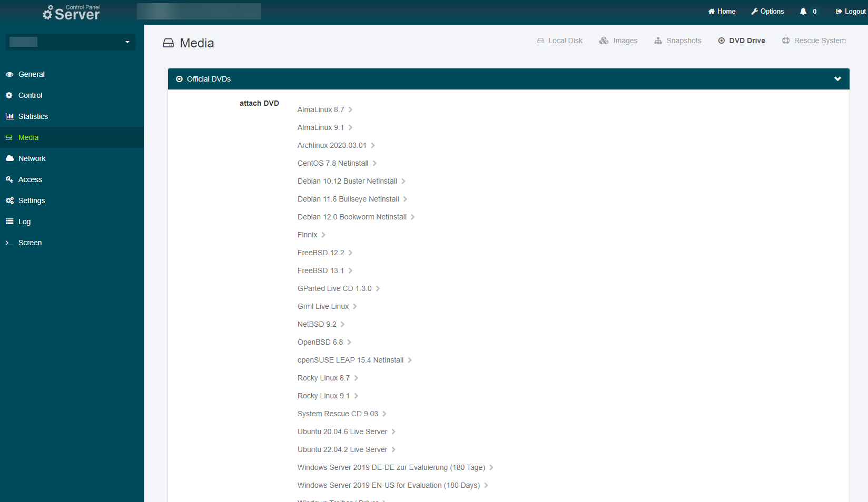
Task: Open Settings in the sidebar menu
Action: point(72,200)
